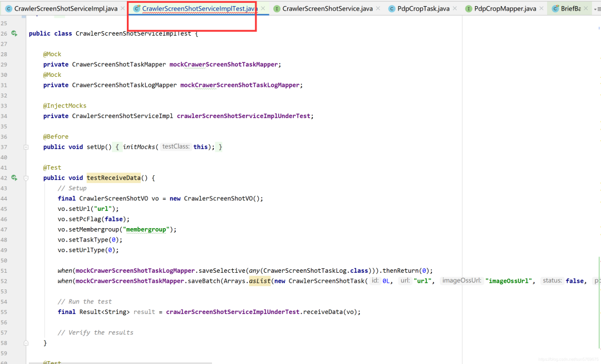Click the initMocks call in setUp
The width and height of the screenshot is (601, 364).
[x=139, y=147]
